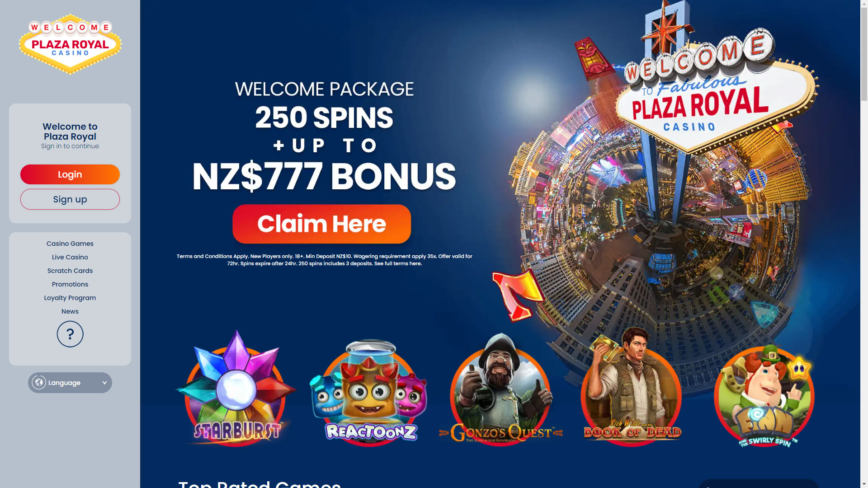Play the Gonzo's Quest game icon

click(500, 390)
